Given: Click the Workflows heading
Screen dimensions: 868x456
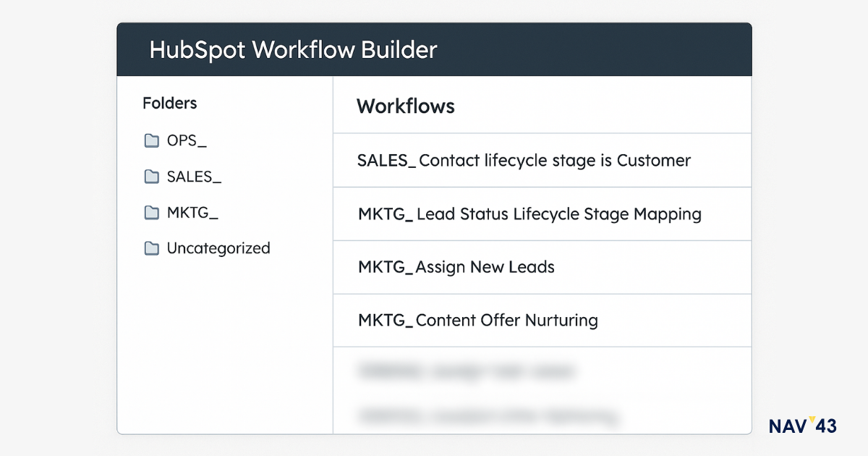Looking at the screenshot, I should click(x=405, y=106).
